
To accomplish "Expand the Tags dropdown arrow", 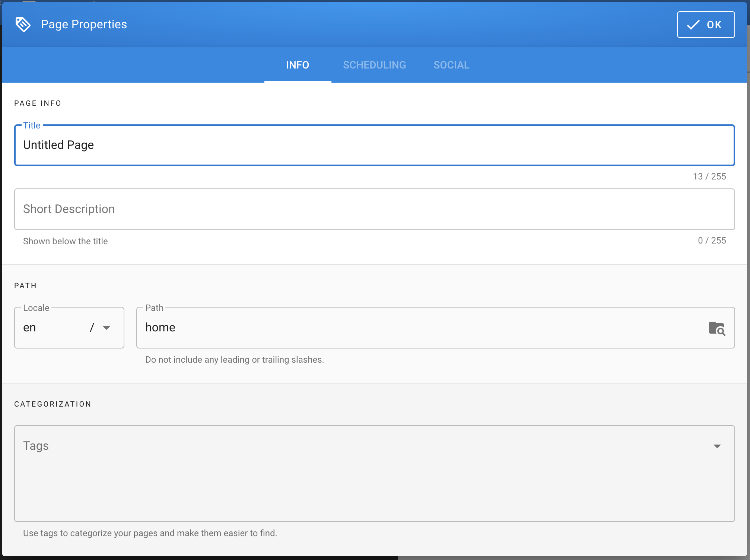I will coord(717,446).
